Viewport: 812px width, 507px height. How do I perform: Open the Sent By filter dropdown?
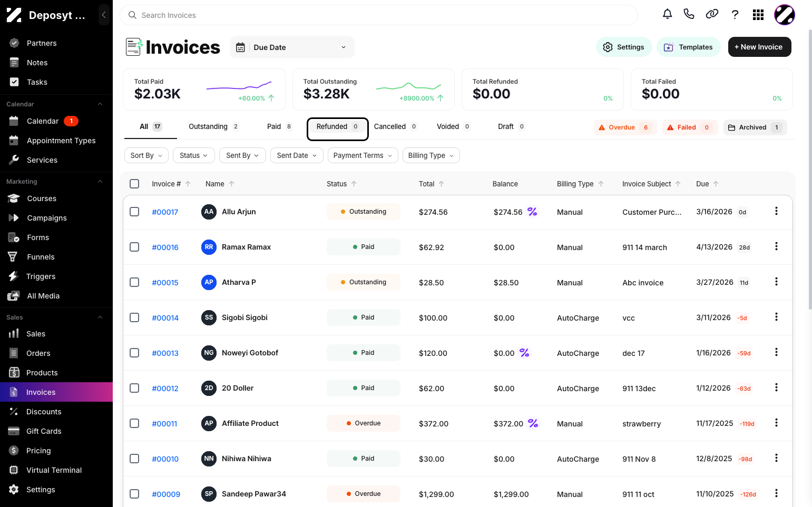242,155
